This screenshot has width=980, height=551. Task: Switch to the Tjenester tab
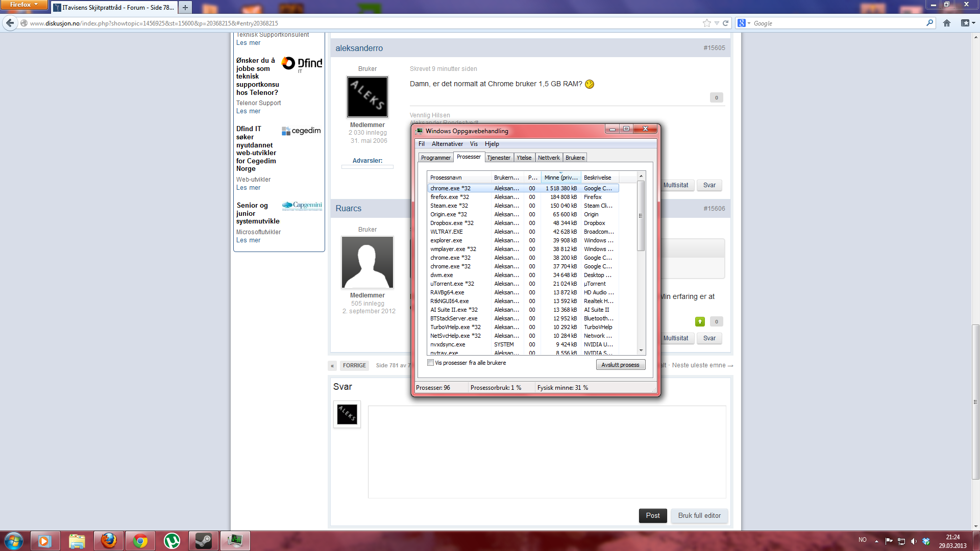(499, 158)
